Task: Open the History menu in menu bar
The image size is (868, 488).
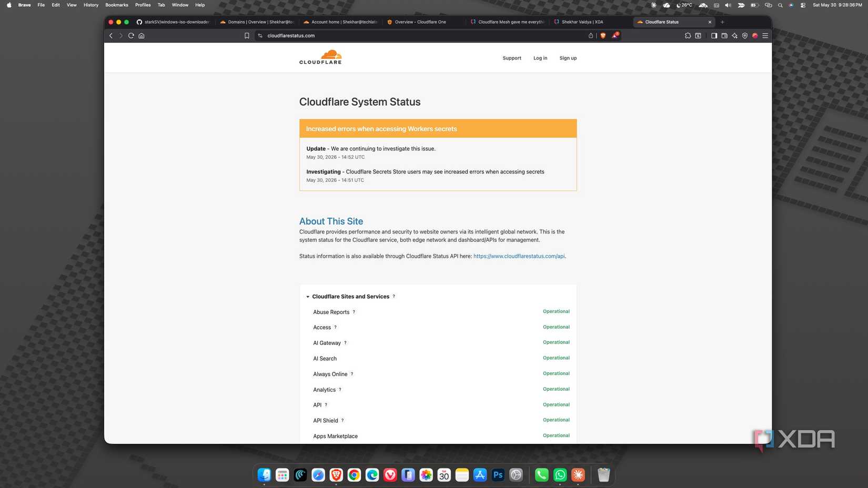Action: 91,5
